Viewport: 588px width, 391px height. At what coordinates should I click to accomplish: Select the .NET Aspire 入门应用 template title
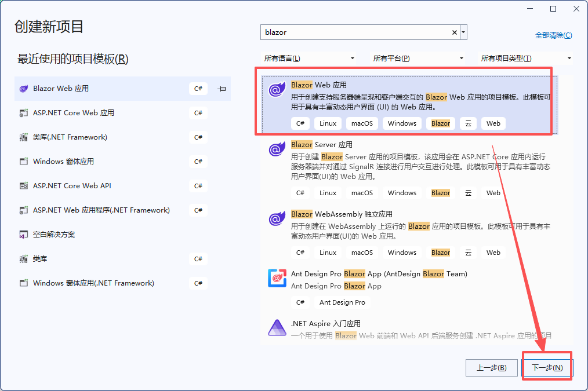(x=326, y=324)
